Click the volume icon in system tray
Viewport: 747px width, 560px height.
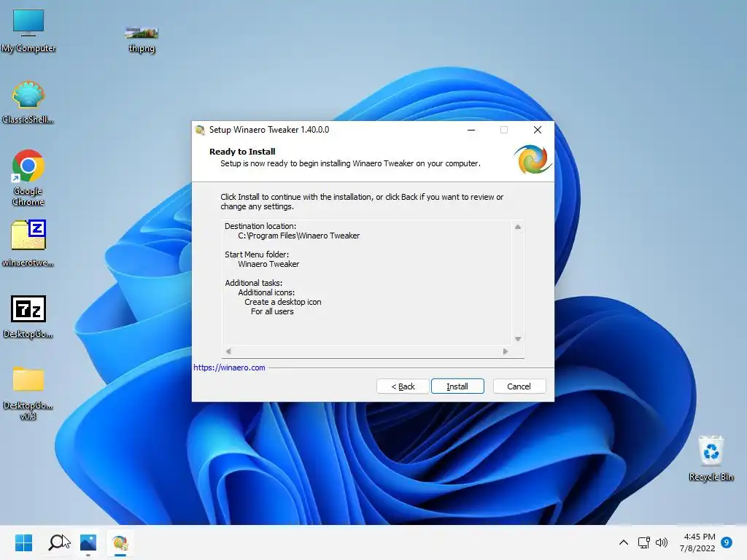point(661,542)
